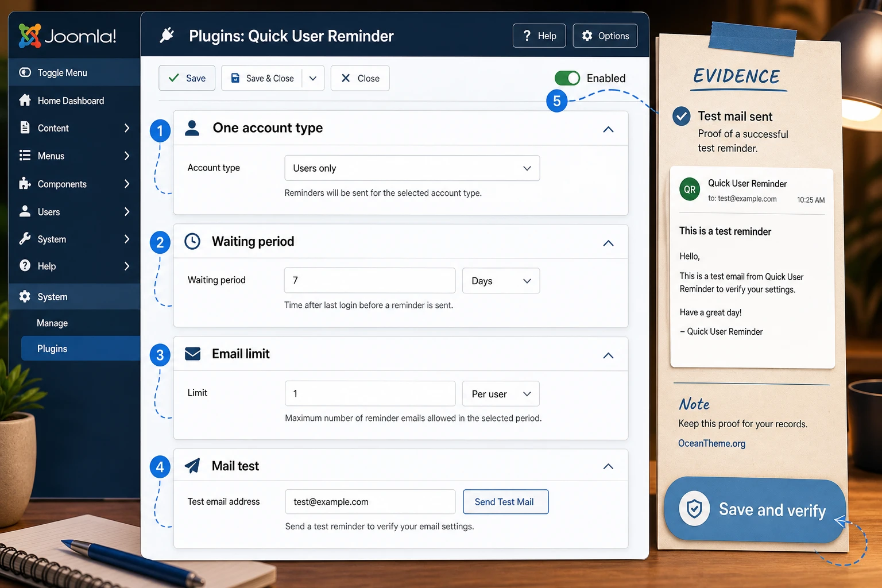
Task: Click Save & Close
Action: pyautogui.click(x=261, y=78)
